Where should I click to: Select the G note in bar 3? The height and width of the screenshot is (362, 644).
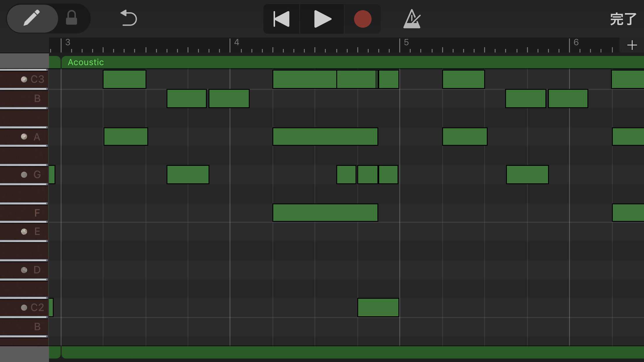click(188, 175)
